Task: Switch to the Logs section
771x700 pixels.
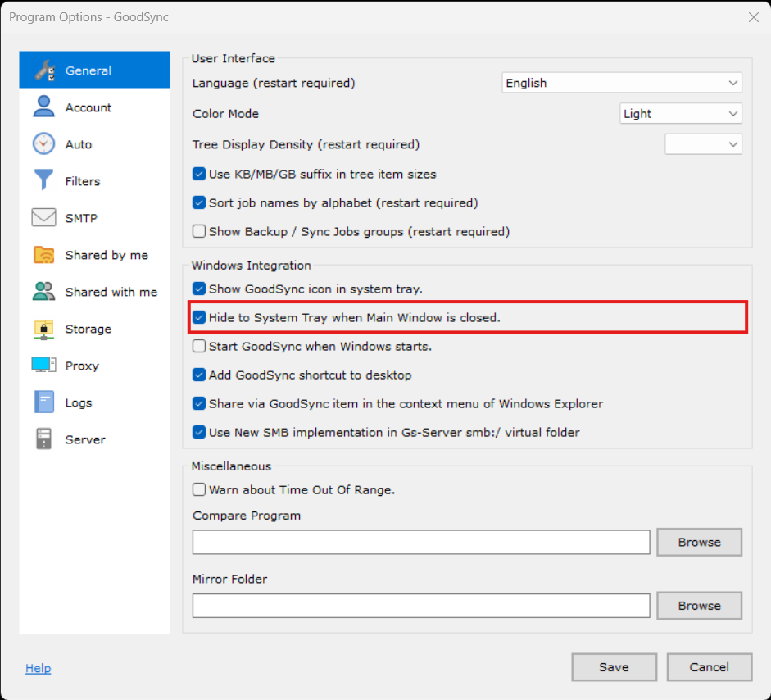Action: [x=79, y=402]
